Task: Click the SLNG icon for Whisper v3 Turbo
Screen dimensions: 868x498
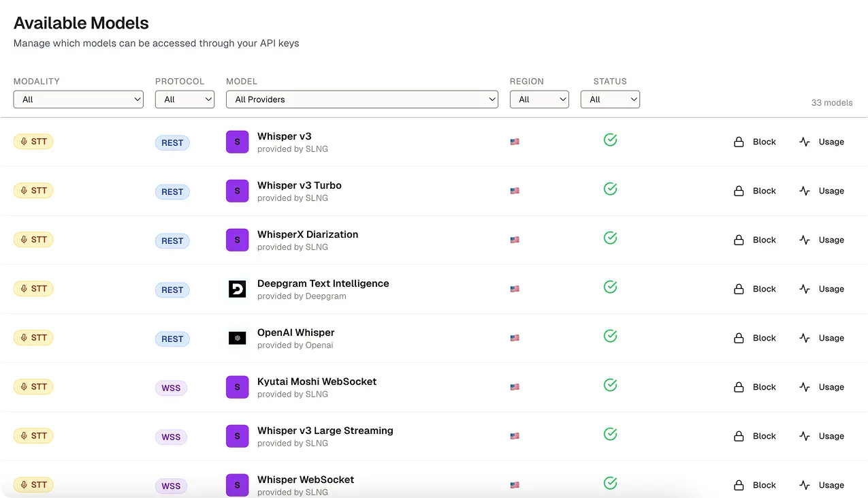Action: (237, 191)
